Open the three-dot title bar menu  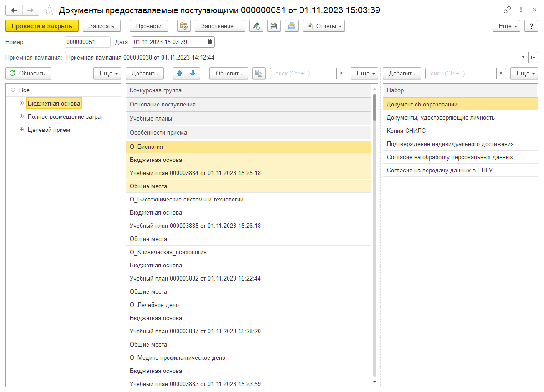click(521, 10)
